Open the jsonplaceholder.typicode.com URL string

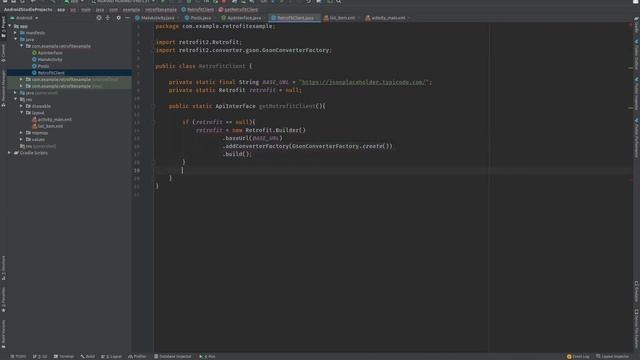click(363, 82)
